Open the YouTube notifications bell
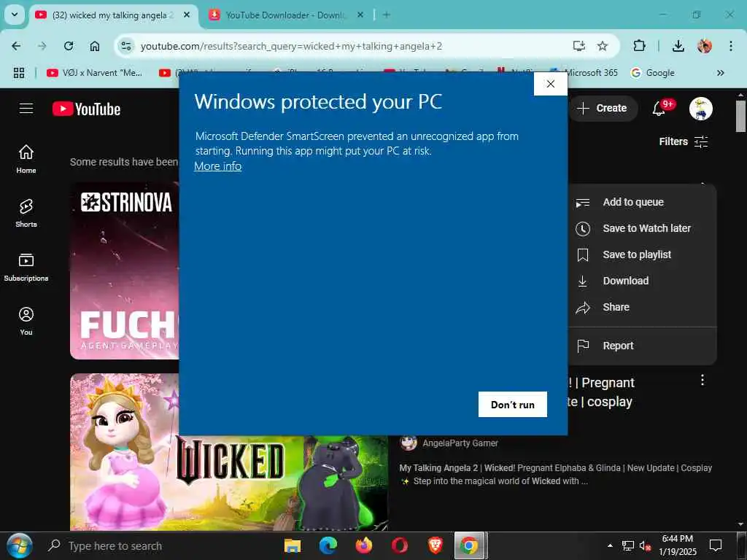Image resolution: width=747 pixels, height=560 pixels. pos(659,109)
